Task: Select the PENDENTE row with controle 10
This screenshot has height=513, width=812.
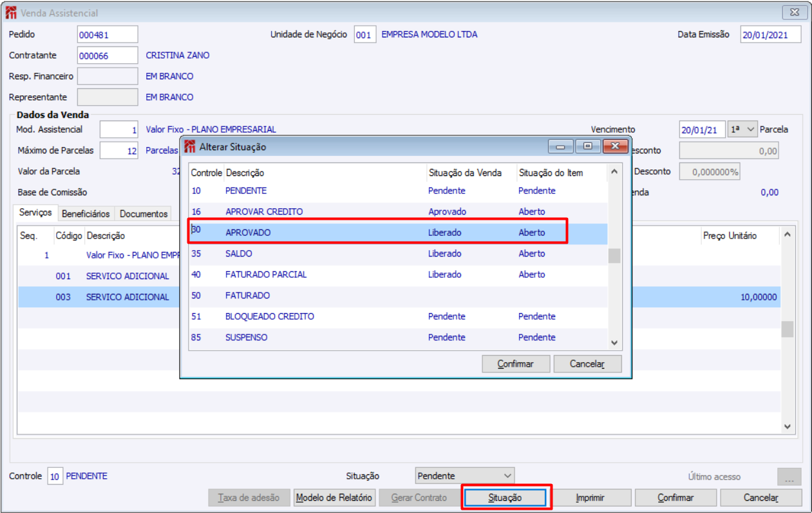Action: click(398, 191)
